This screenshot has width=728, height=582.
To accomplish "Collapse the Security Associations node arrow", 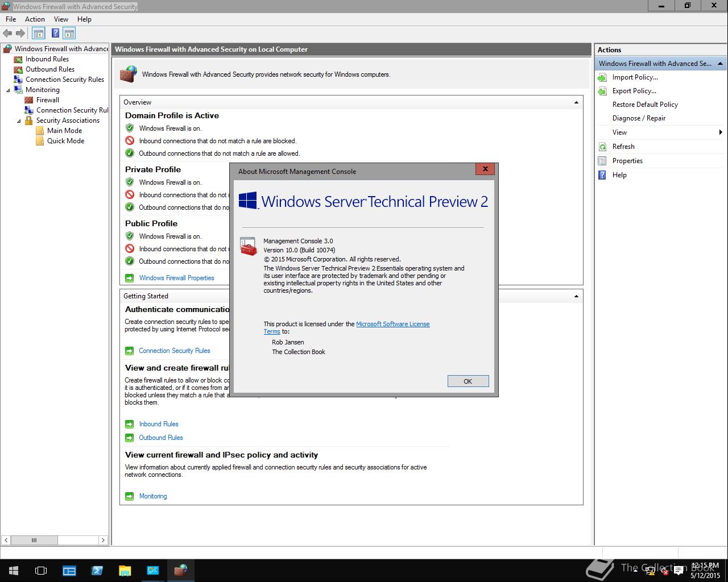I will pos(19,120).
